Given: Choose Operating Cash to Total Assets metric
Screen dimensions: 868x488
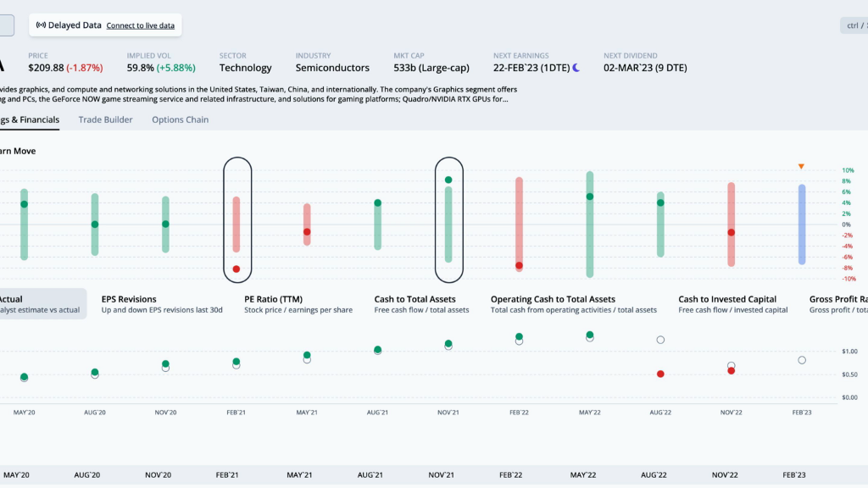Looking at the screenshot, I should (573, 304).
